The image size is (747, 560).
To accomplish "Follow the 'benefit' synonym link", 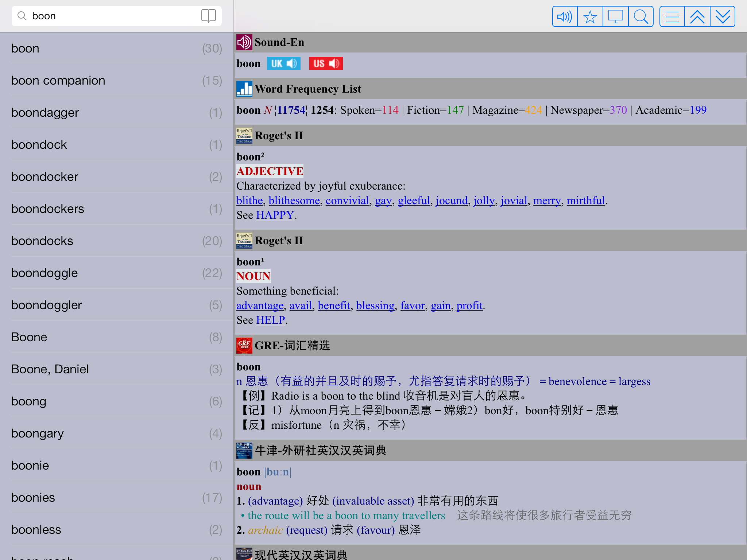I will pyautogui.click(x=334, y=306).
